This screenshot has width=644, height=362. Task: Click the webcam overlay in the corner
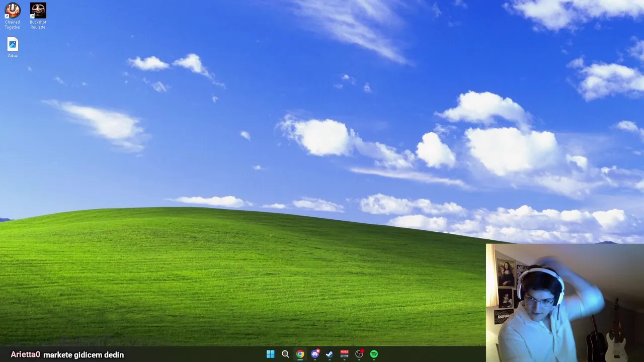(565, 303)
